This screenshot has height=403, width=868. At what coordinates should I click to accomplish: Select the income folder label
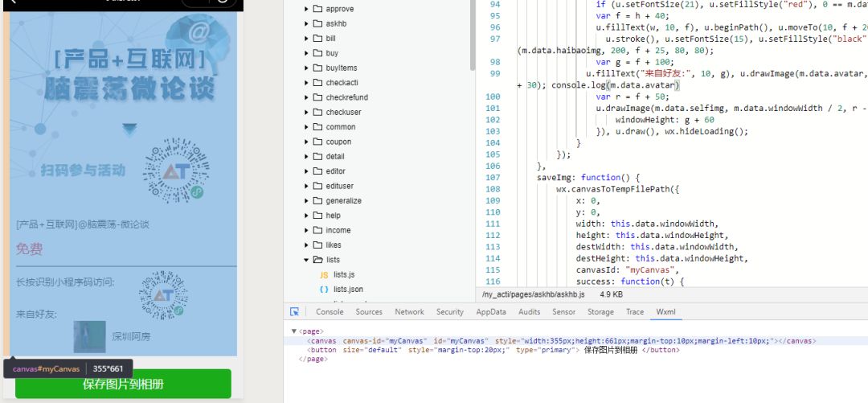tap(338, 230)
